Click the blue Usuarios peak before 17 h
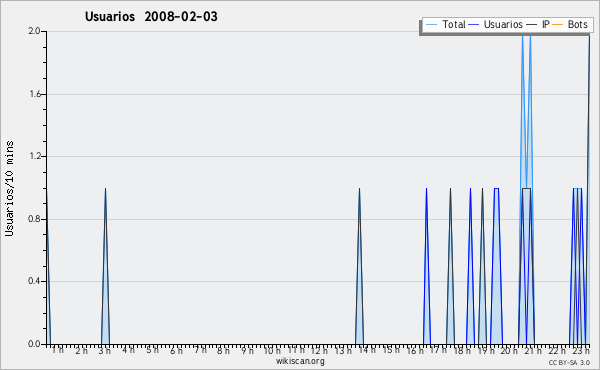 pyautogui.click(x=427, y=266)
